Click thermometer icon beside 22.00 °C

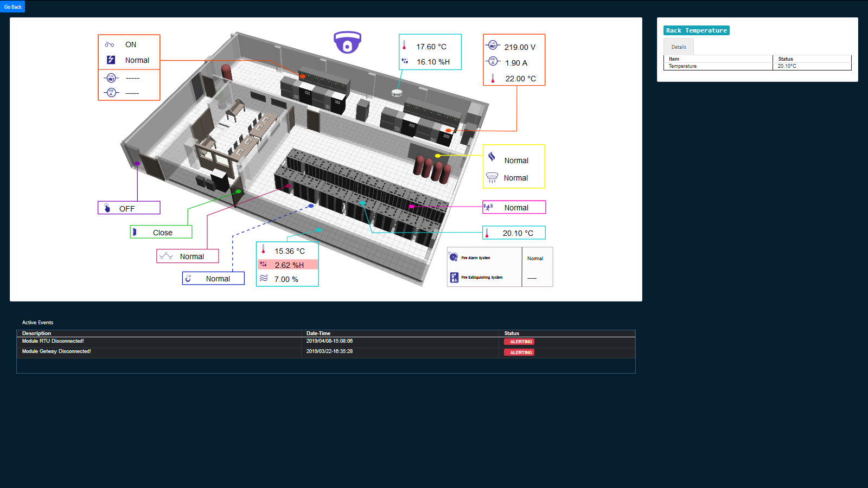coord(493,78)
